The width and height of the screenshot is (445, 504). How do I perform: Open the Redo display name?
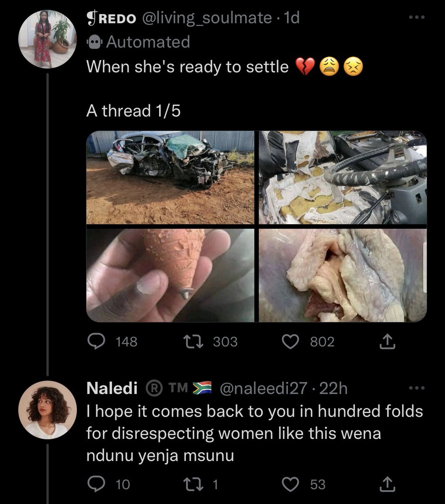(x=111, y=18)
